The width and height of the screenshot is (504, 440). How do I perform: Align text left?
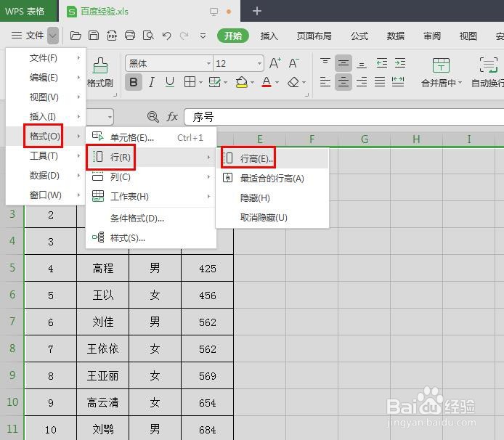pos(325,82)
